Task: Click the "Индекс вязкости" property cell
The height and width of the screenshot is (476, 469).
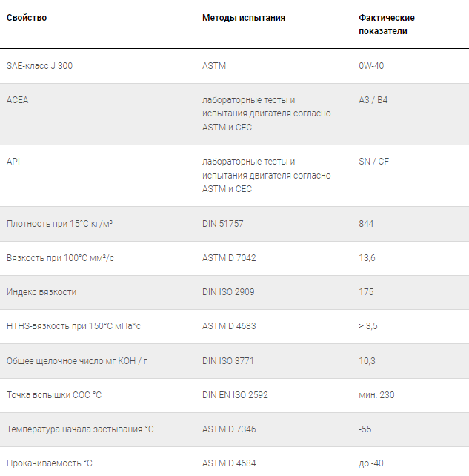Action: tap(41, 292)
